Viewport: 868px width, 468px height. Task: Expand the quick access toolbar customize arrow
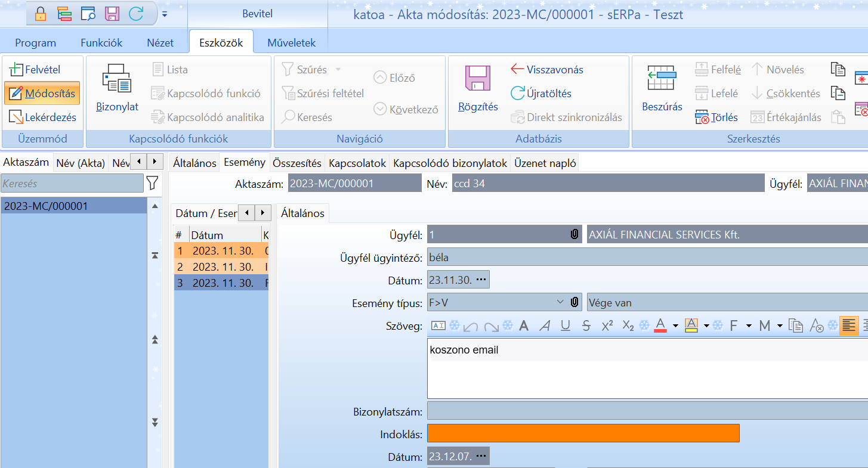click(x=165, y=14)
